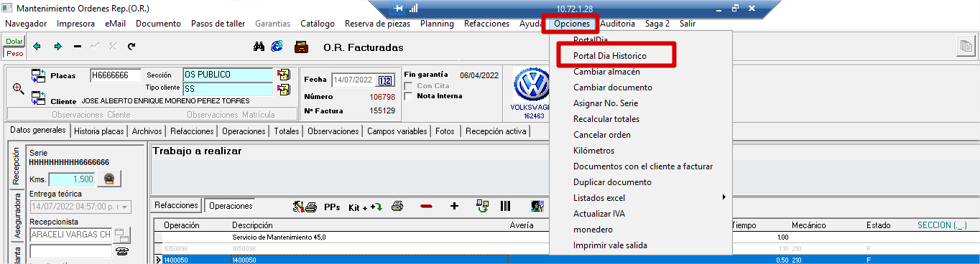Click the Sección selector icon
Image resolution: width=980 pixels, height=264 pixels.
[x=284, y=75]
